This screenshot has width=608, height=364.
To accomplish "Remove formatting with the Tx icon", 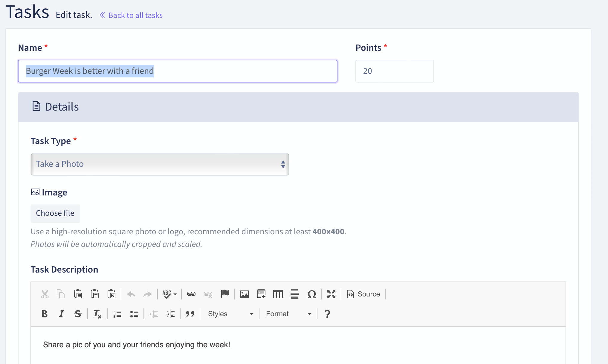I will tap(97, 314).
